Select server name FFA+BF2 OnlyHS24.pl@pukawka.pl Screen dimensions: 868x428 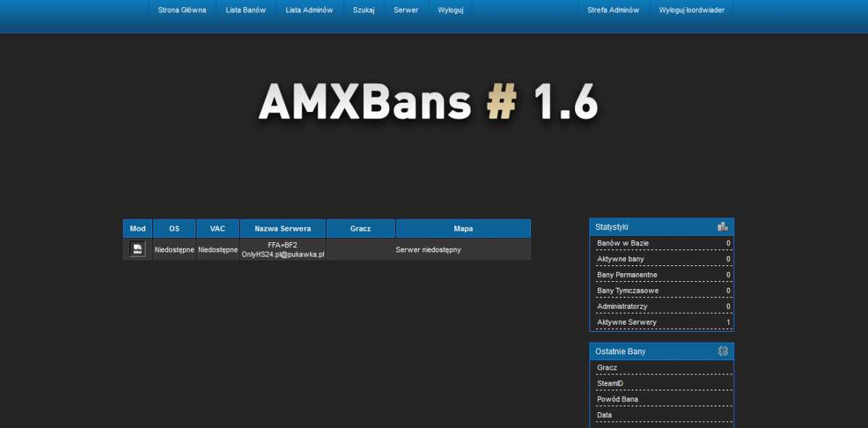pyautogui.click(x=283, y=249)
